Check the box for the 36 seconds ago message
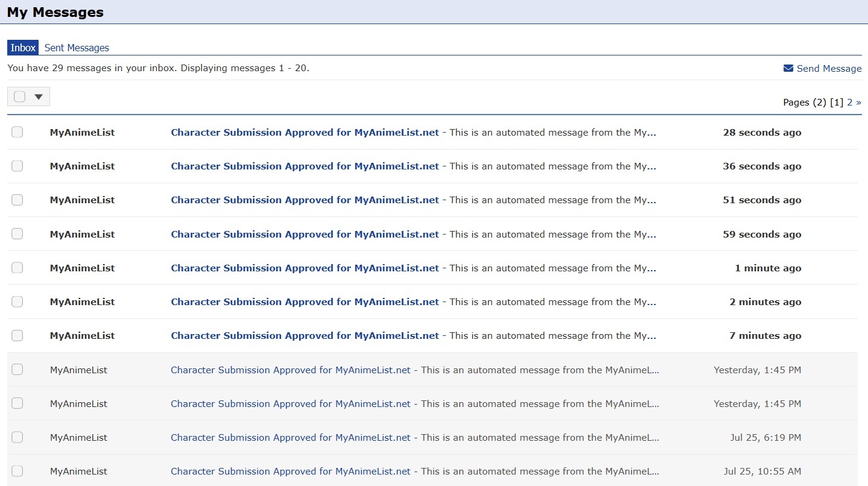Screen dimensions: 868x486 (17, 166)
